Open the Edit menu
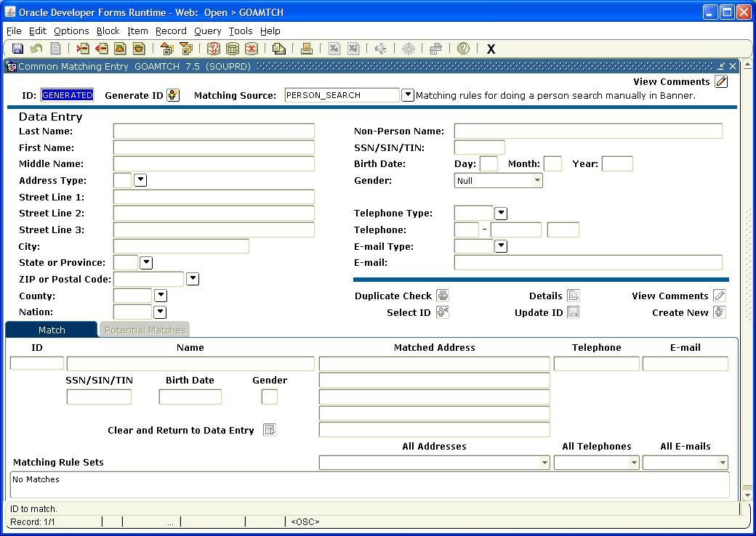Screen dimensions: 756x536 pyautogui.click(x=38, y=31)
